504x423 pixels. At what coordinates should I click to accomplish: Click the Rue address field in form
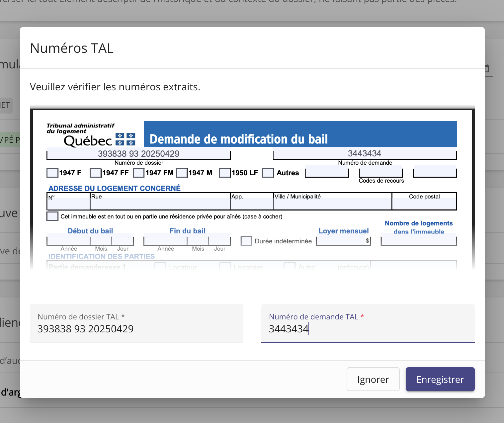point(160,204)
